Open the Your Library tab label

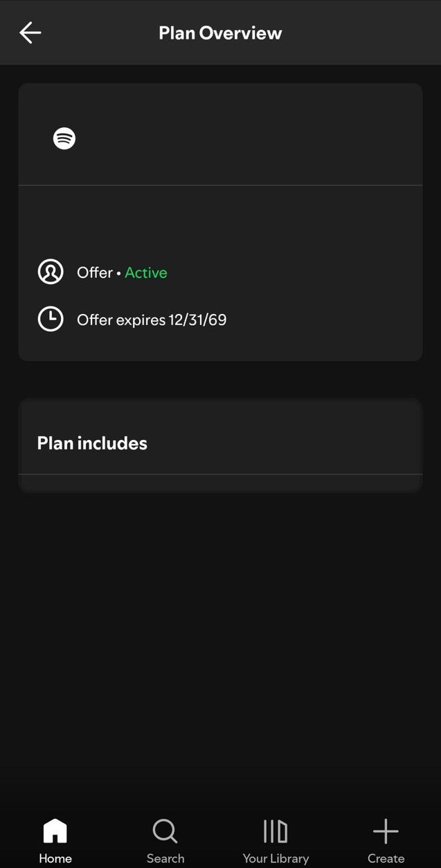point(275,858)
